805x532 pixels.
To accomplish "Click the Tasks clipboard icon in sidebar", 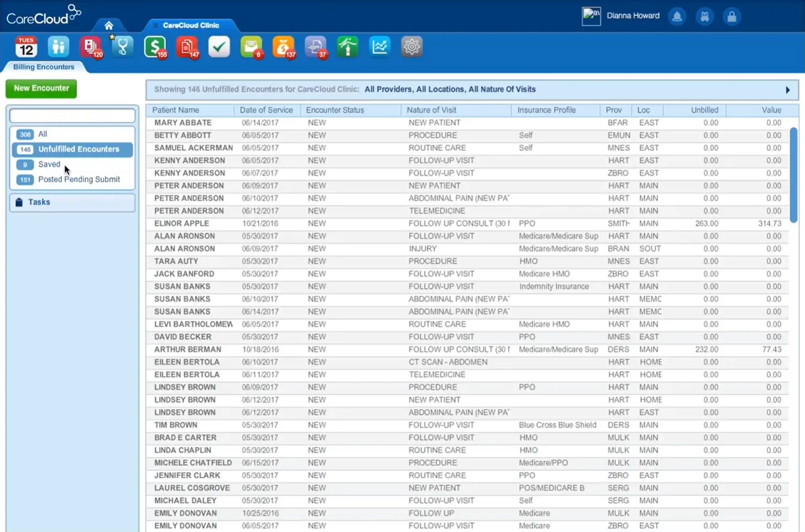I will [19, 202].
